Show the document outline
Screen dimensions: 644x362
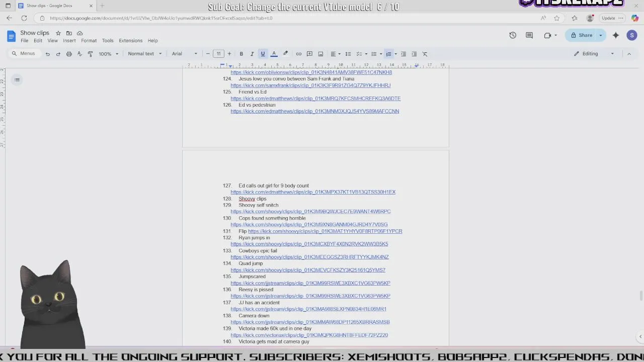[x=17, y=79]
